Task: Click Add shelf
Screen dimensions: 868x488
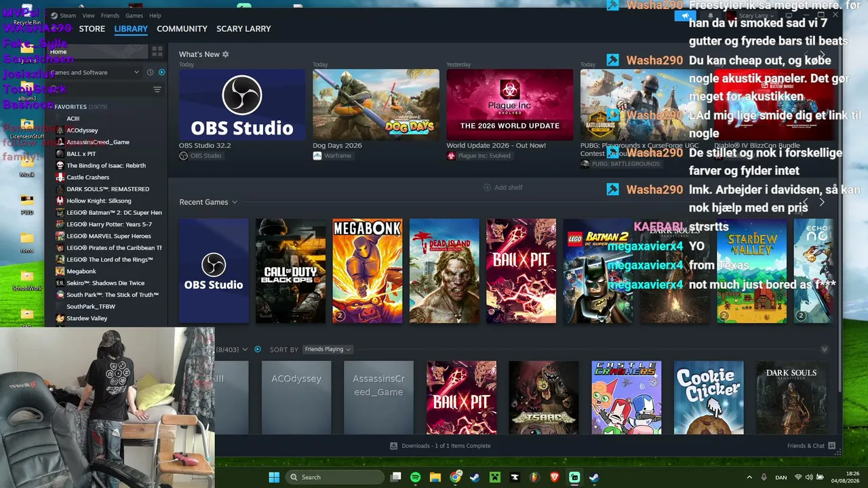Action: (x=503, y=188)
